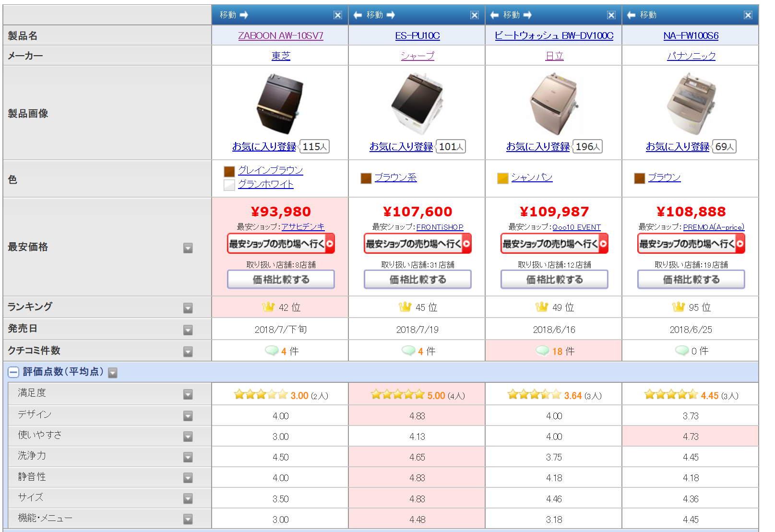The height and width of the screenshot is (532, 775).
Task: Click the 42 位 ranking crown entry
Action: click(281, 307)
